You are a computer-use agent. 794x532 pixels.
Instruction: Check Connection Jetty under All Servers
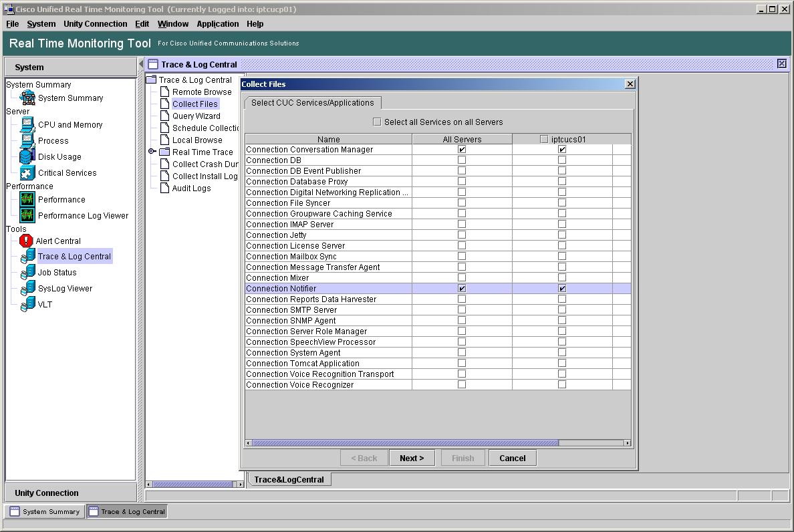[x=461, y=235]
